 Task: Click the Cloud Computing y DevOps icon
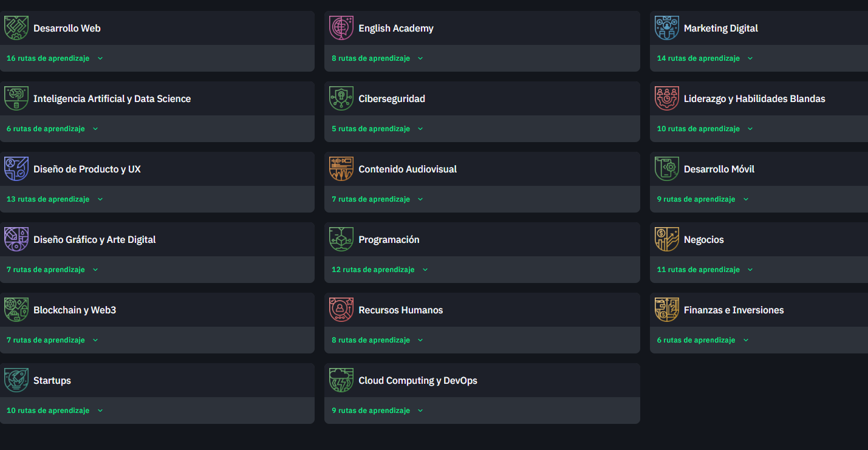341,380
